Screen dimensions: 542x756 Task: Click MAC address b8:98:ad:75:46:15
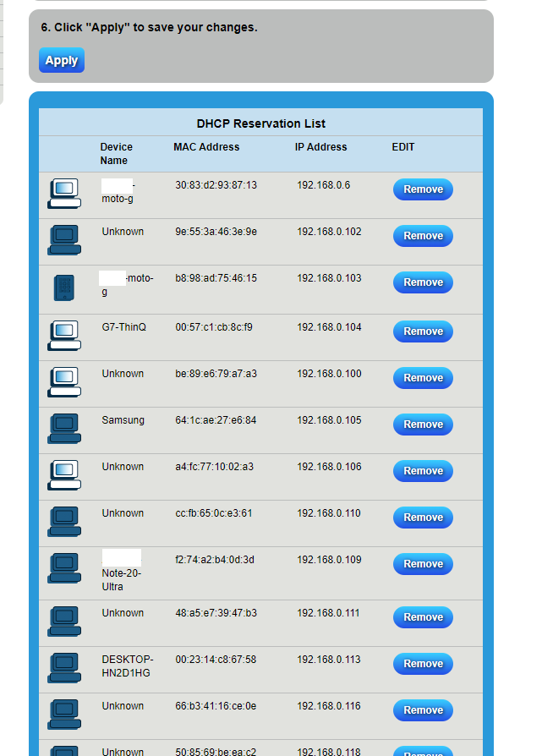216,278
